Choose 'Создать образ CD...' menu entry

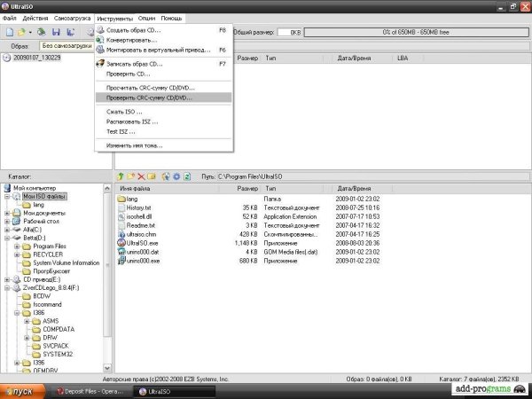click(x=164, y=30)
